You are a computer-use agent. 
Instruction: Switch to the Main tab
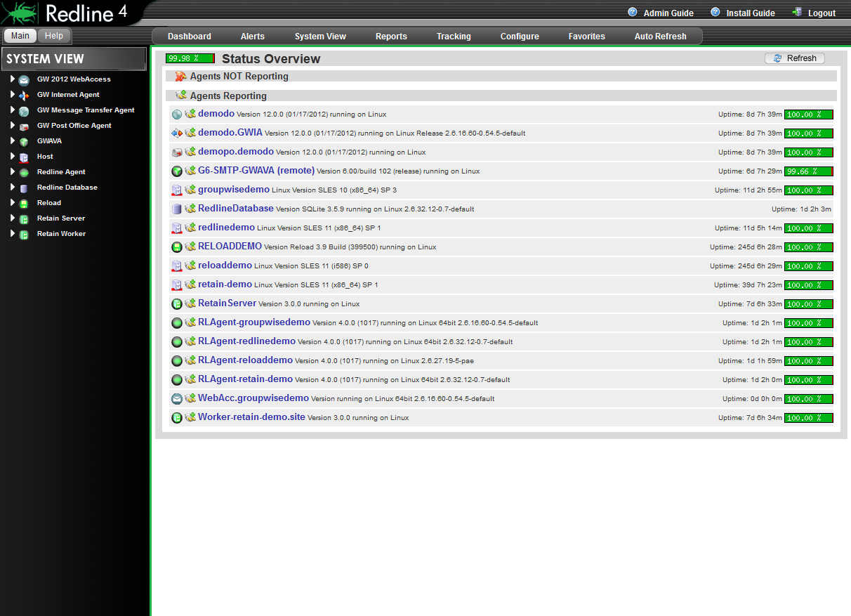click(20, 36)
